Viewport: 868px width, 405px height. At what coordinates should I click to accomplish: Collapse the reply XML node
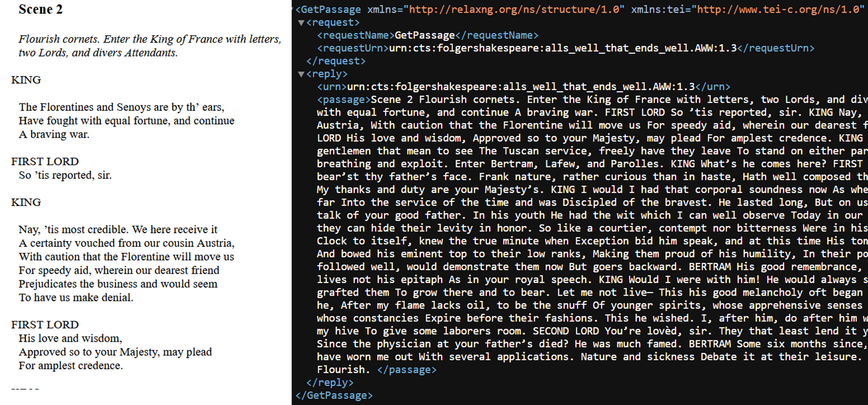coord(301,74)
